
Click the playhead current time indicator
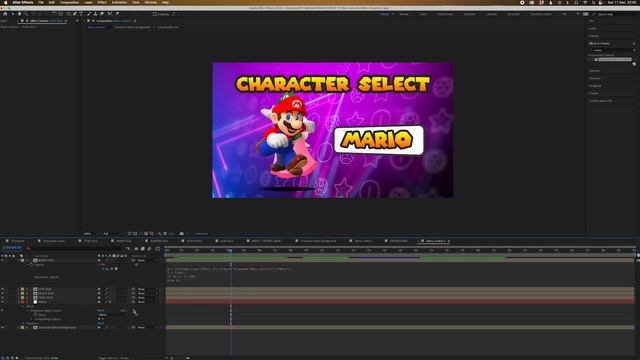pos(231,250)
